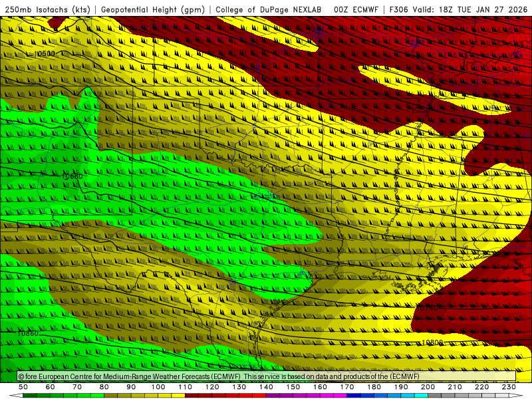Click the 160 knot colorbar label
Image resolution: width=532 pixels, height=399 pixels.
tap(321, 387)
